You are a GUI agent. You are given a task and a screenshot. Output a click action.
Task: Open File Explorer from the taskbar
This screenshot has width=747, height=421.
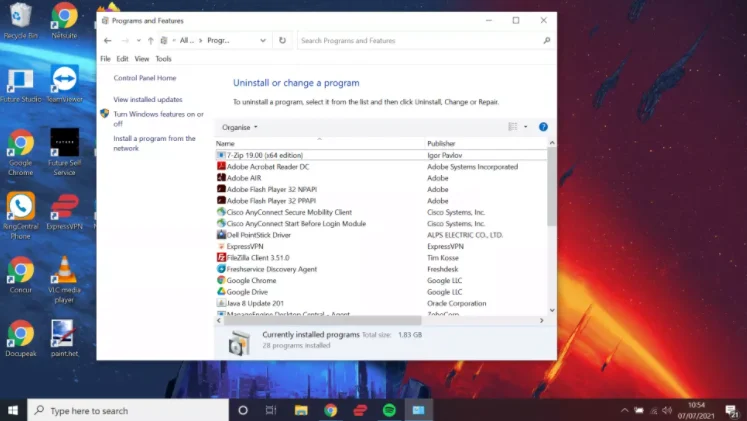coord(301,410)
